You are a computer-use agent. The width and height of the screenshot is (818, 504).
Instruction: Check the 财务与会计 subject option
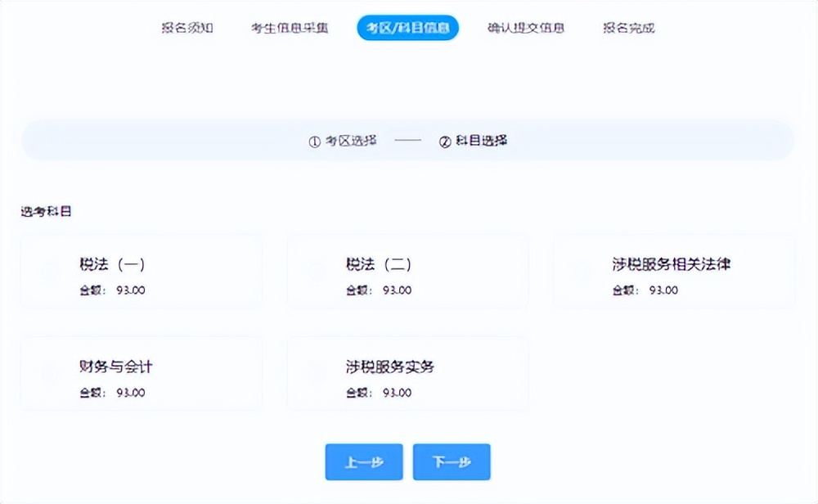point(49,373)
